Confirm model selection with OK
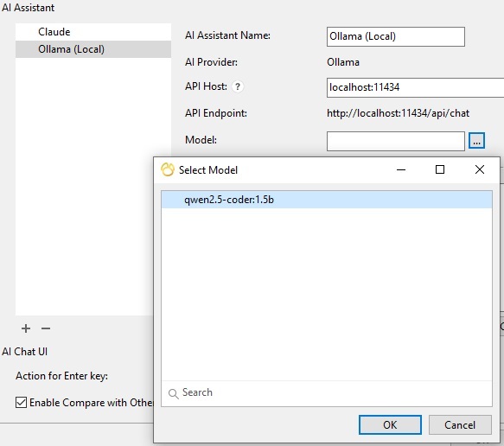 (x=390, y=424)
